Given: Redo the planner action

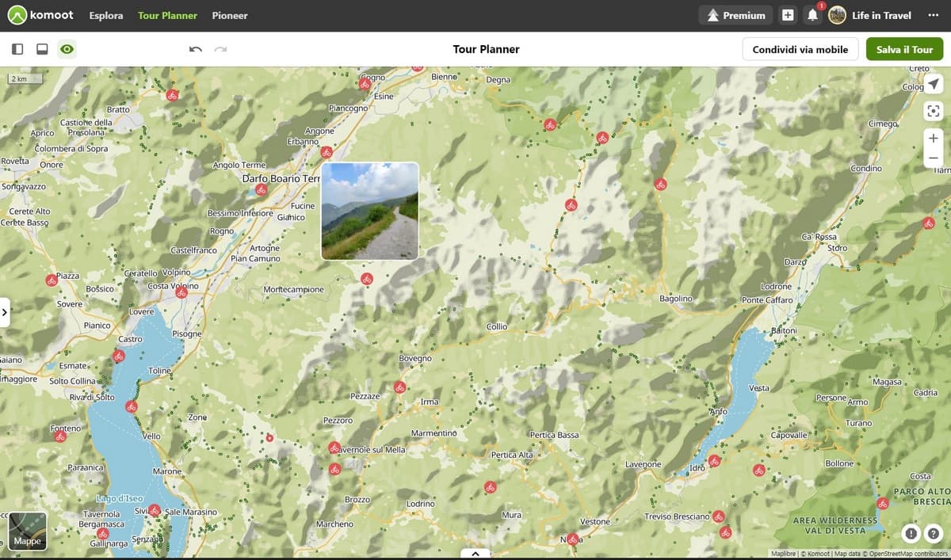Looking at the screenshot, I should [x=220, y=49].
